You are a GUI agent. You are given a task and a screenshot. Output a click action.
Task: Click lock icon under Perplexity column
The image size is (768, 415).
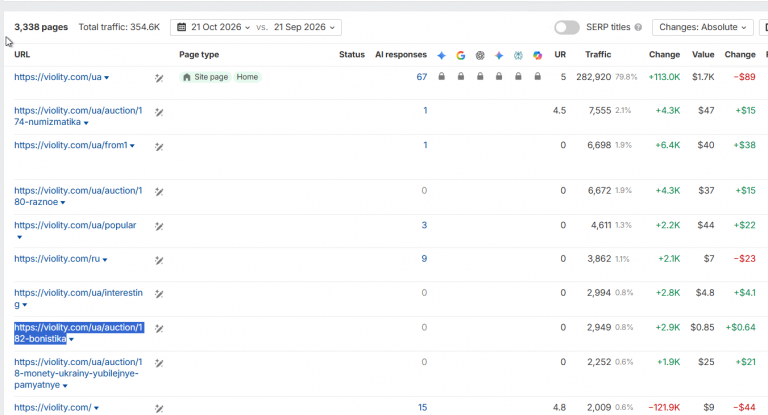tap(518, 76)
